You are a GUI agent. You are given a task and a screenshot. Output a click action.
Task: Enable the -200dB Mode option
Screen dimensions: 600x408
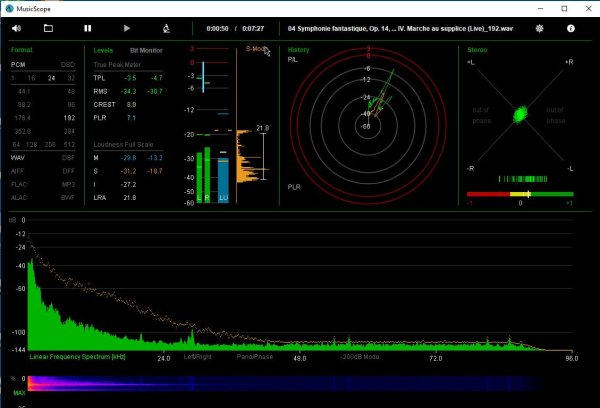[x=359, y=356]
